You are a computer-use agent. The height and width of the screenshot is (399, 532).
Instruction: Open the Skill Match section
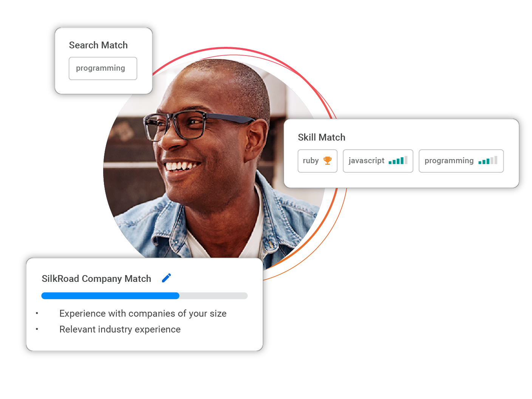(321, 137)
